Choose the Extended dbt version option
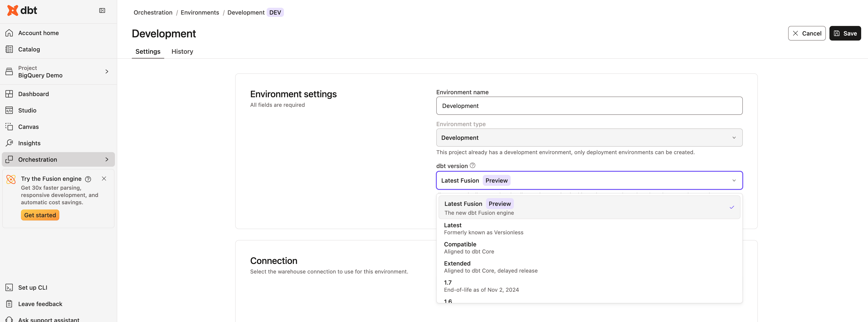The width and height of the screenshot is (868, 322). click(589, 267)
